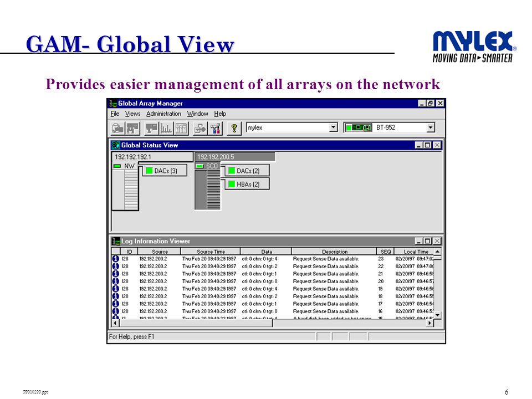Click the second toolbar icon showing devices
Viewport: 532px width, 399px height.
(132, 128)
